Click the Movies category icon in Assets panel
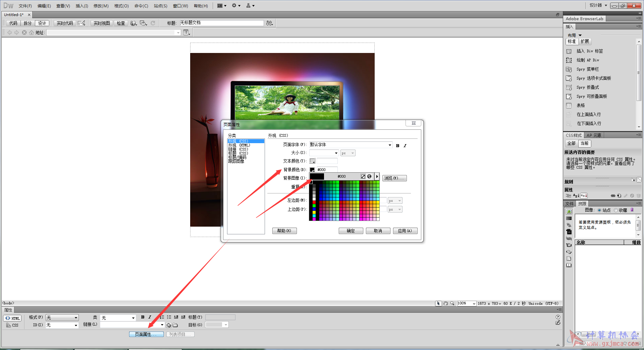Viewport: 644px width, 350px height. pos(569,245)
